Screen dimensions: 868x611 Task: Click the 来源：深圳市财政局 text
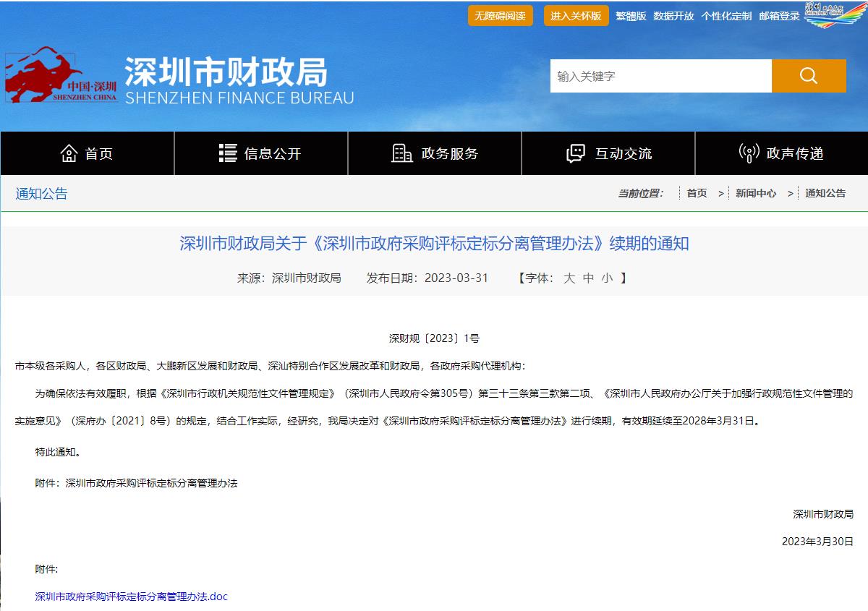289,278
